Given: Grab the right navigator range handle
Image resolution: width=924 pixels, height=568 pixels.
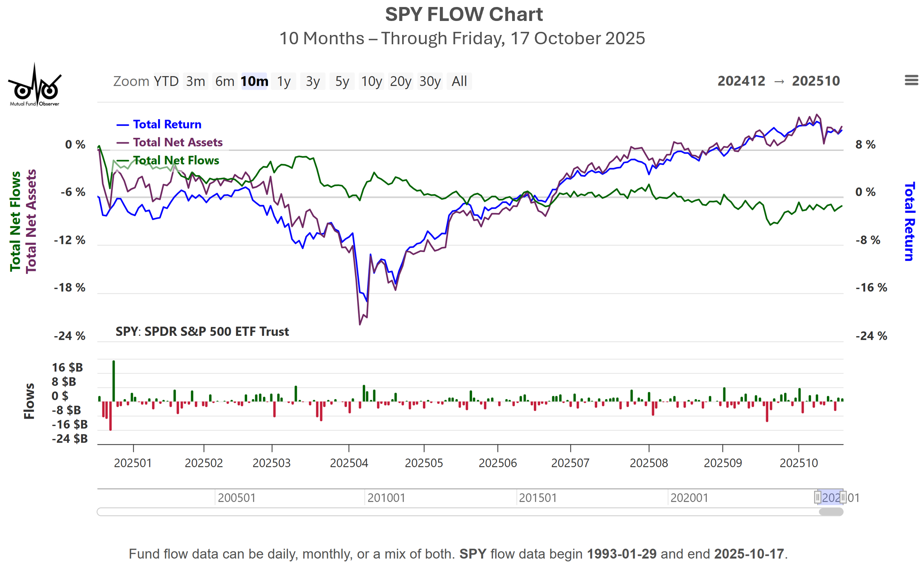Looking at the screenshot, I should (x=843, y=497).
